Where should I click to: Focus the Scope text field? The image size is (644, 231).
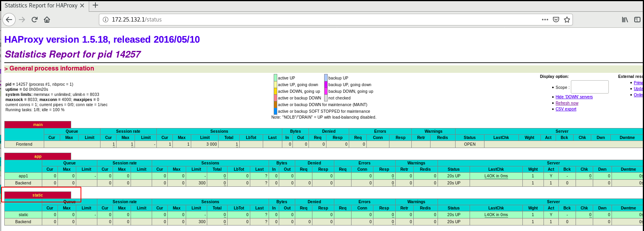[590, 87]
